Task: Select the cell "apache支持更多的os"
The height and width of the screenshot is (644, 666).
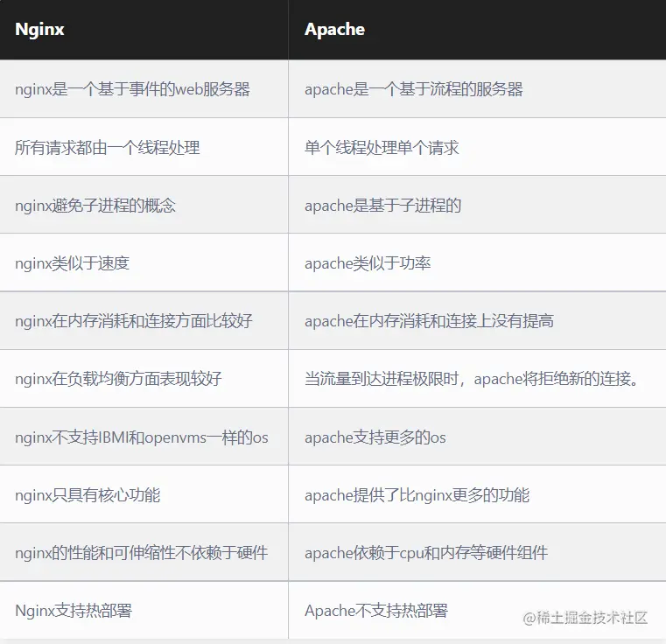Action: tap(477, 437)
